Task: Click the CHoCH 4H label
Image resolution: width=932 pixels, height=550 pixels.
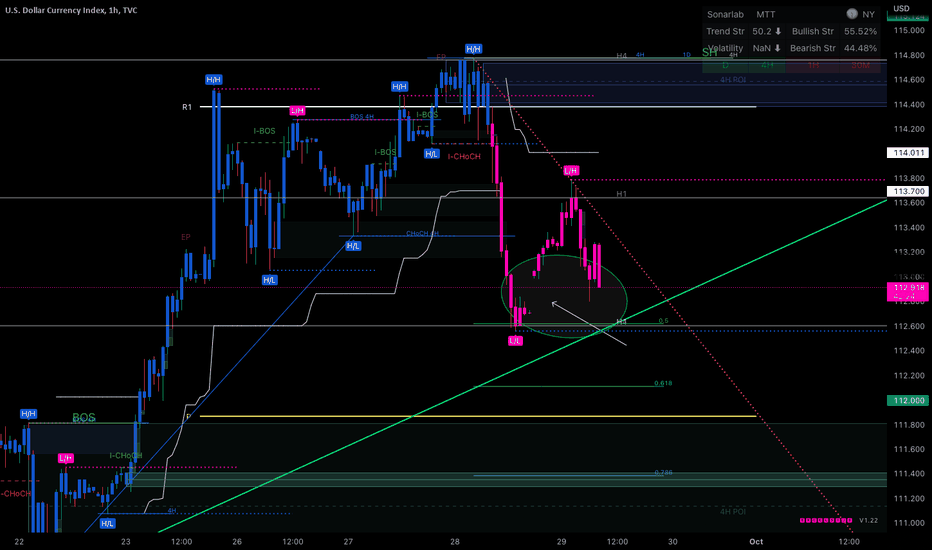Action: click(422, 234)
